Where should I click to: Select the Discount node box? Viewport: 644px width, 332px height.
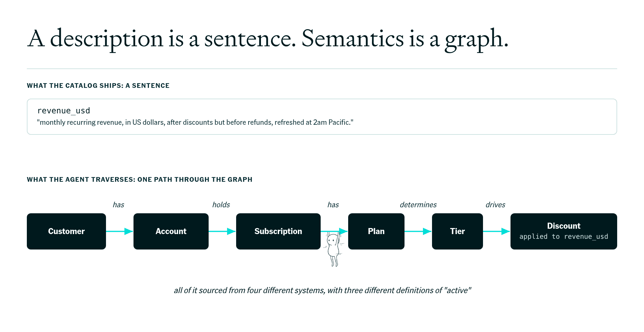[564, 231]
